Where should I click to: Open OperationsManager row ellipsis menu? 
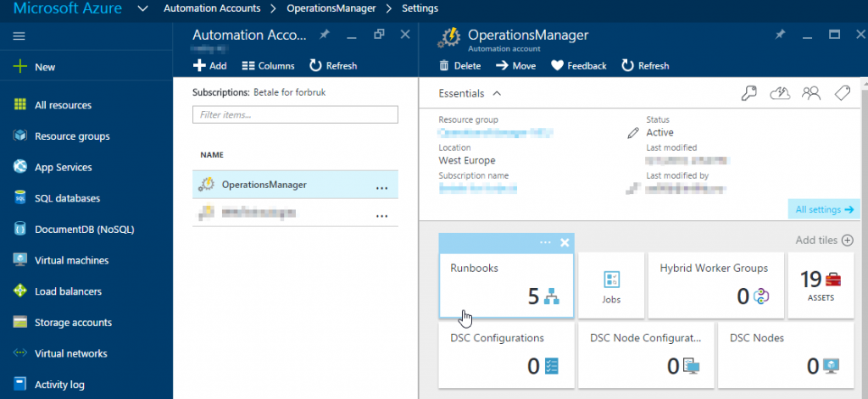coord(381,188)
